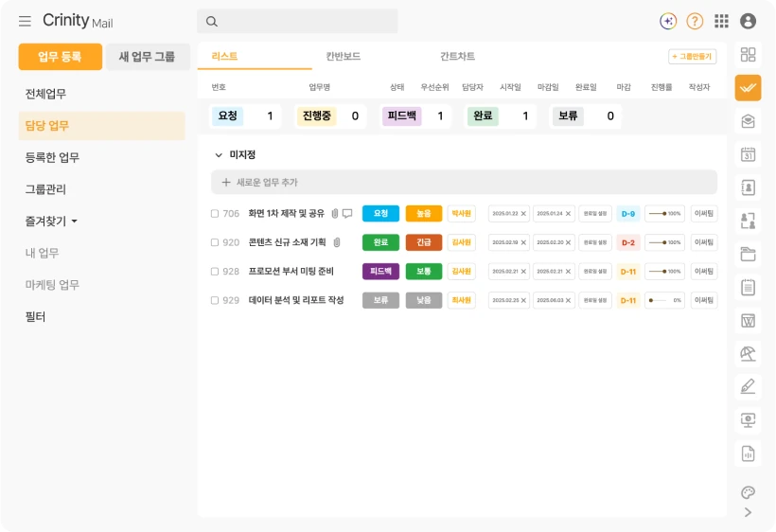Screen dimensions: 776x532
Task: Switch to the 간트차트 tab
Action: (457, 56)
